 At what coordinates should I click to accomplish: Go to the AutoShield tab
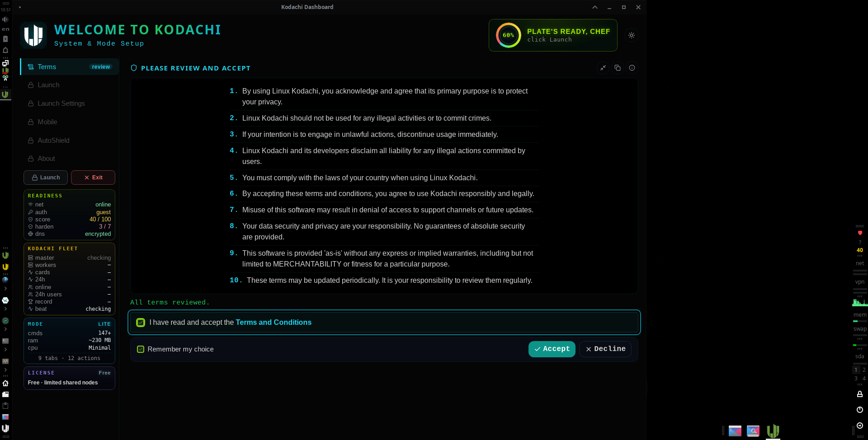point(70,140)
